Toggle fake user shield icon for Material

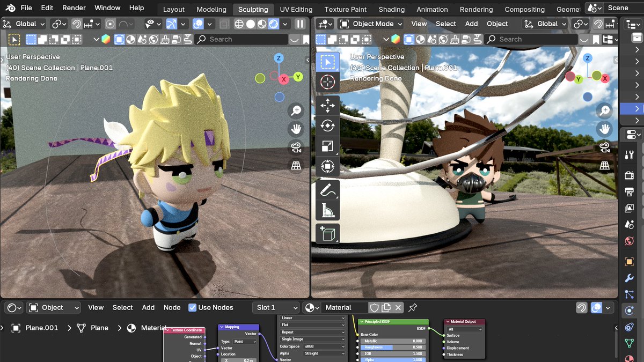(x=374, y=307)
